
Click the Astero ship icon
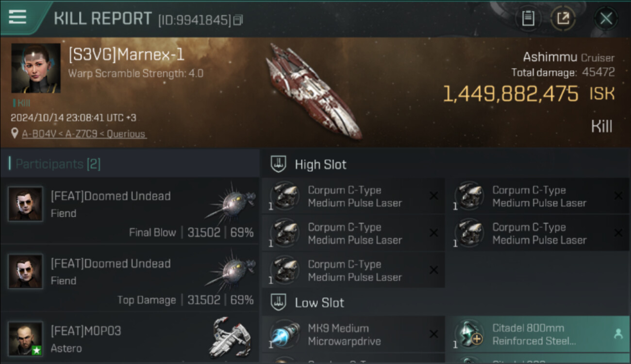pyautogui.click(x=232, y=337)
